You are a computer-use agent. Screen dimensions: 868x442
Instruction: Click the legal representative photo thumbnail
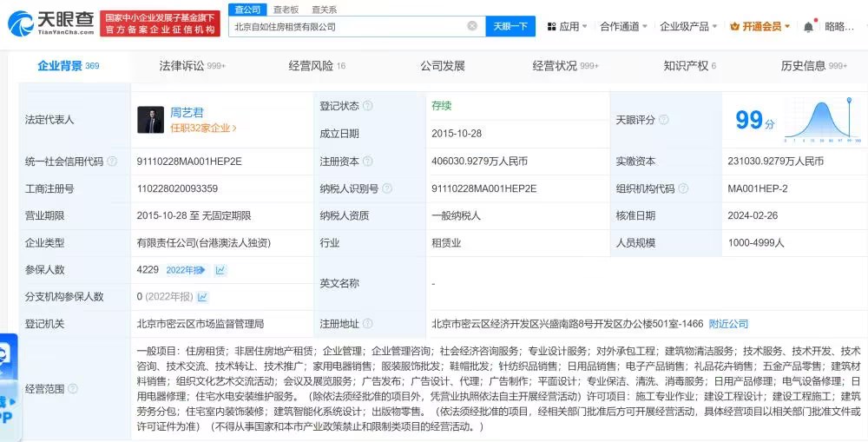150,120
